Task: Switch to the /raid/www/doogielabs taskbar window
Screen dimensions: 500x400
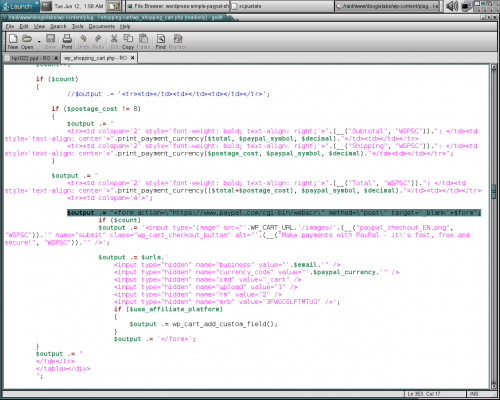Action: 387,6
